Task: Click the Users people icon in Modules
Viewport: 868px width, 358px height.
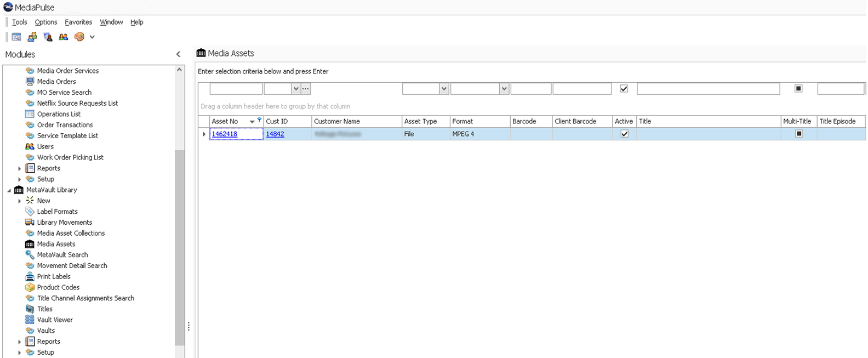Action: pyautogui.click(x=30, y=146)
